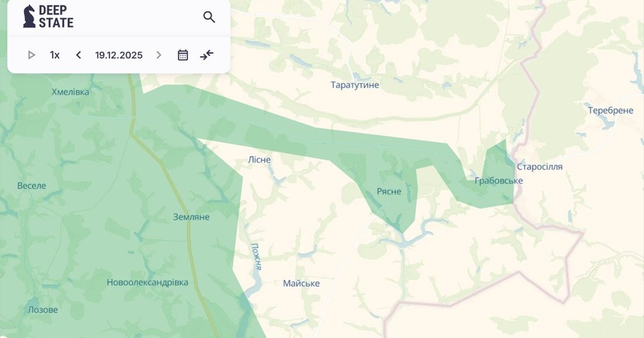Screen dimensions: 644x338
Task: Start timeline playback with play icon
Action: (31, 55)
